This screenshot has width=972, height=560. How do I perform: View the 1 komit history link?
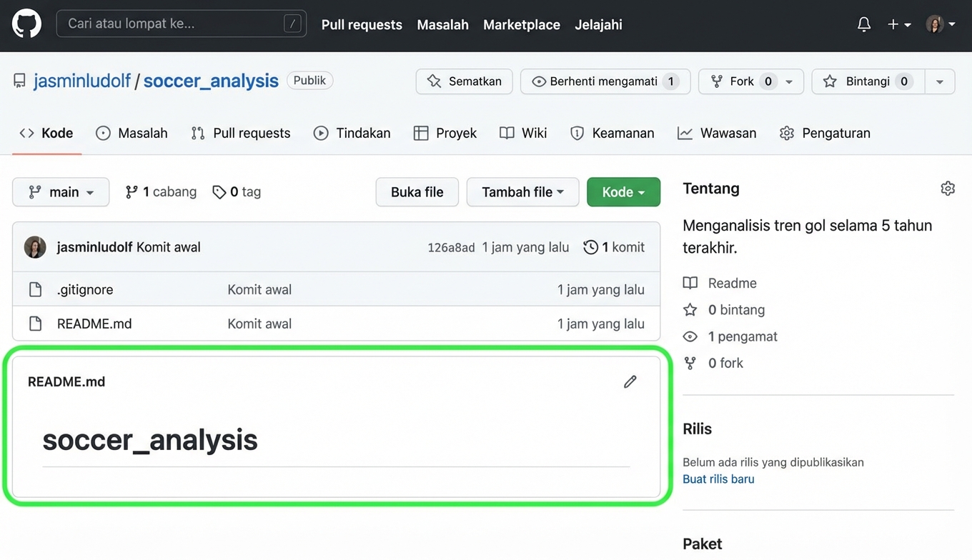[614, 247]
